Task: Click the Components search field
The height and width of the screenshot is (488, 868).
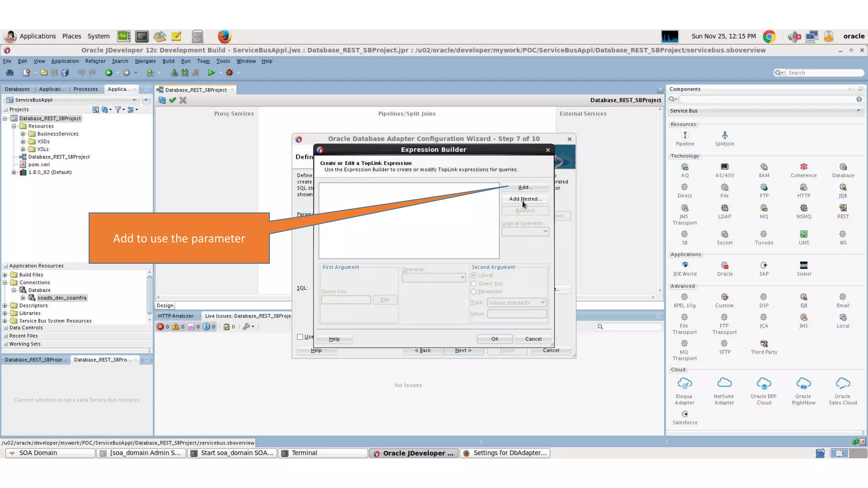Action: 766,99
